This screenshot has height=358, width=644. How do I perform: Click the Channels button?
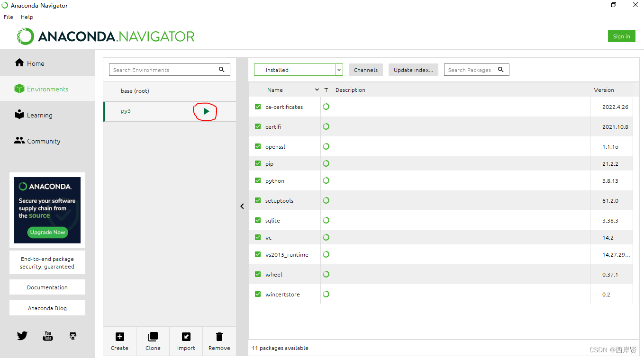point(366,70)
